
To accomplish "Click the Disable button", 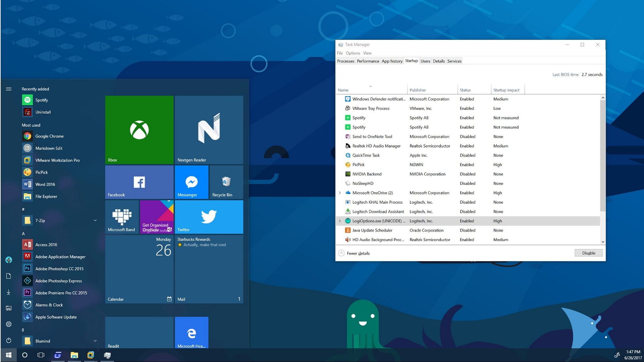I will click(588, 253).
